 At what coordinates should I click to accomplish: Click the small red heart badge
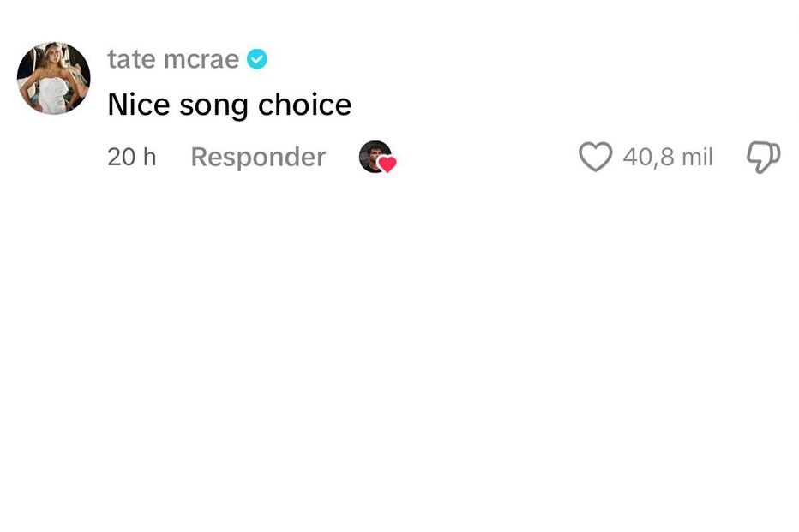tap(387, 164)
